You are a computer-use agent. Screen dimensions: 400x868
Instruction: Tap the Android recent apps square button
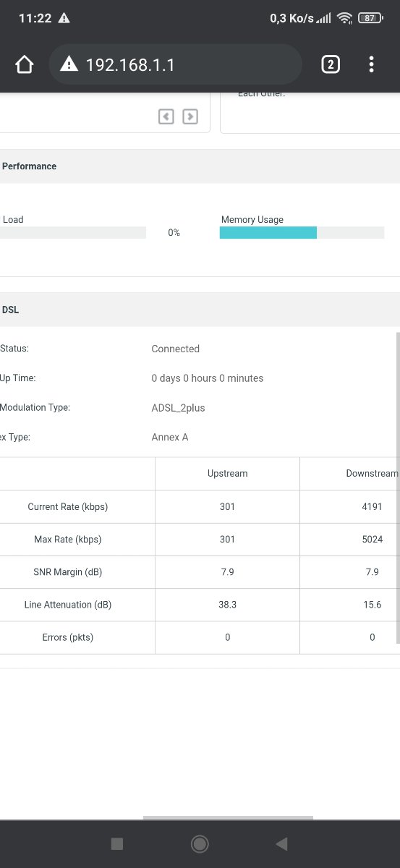pos(117,843)
